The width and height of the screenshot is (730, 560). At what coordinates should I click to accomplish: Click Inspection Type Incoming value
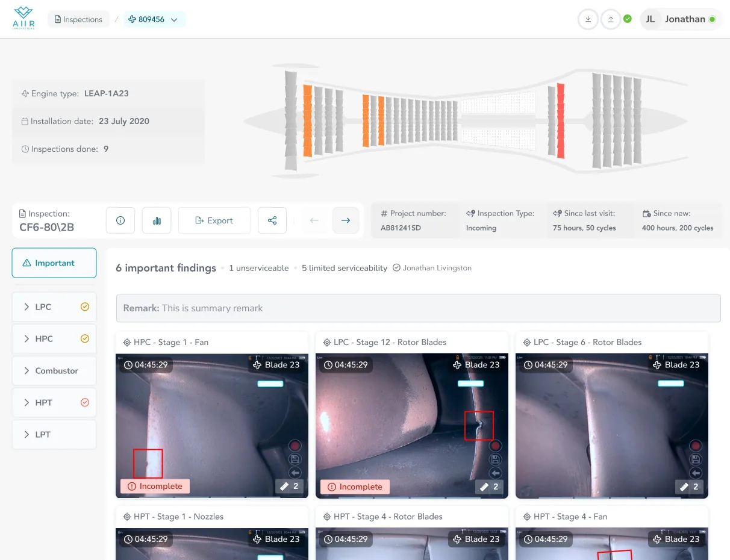pos(481,228)
